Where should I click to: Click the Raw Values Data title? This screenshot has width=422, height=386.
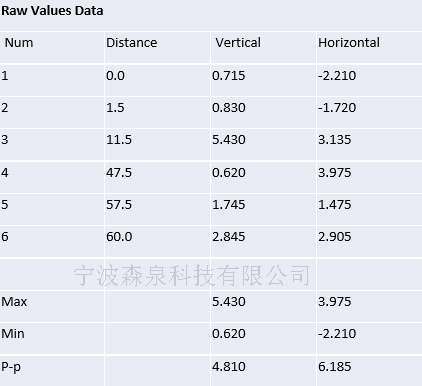52,11
